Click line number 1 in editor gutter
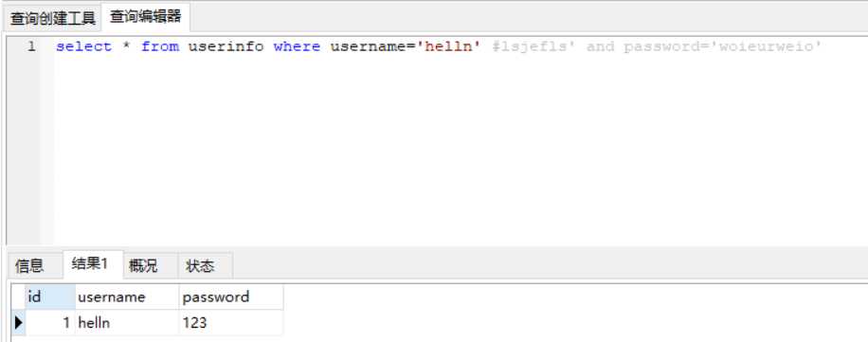 31,46
